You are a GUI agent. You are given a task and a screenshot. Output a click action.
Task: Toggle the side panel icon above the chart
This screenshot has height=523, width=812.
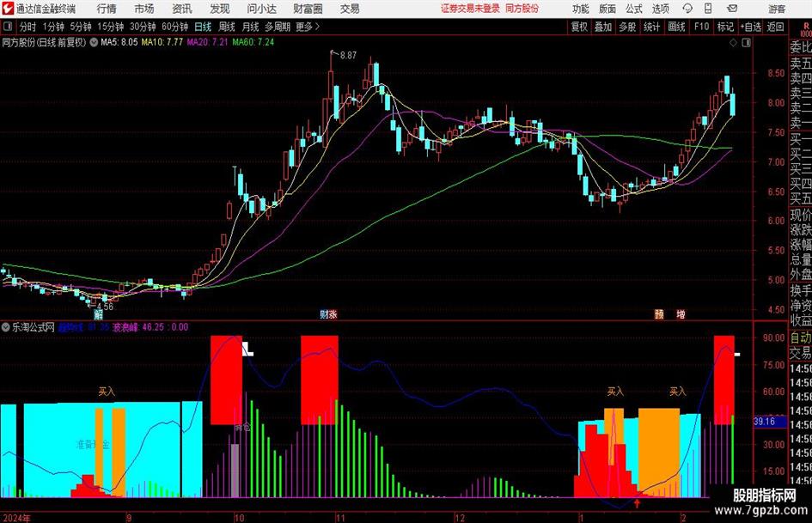coord(746,42)
